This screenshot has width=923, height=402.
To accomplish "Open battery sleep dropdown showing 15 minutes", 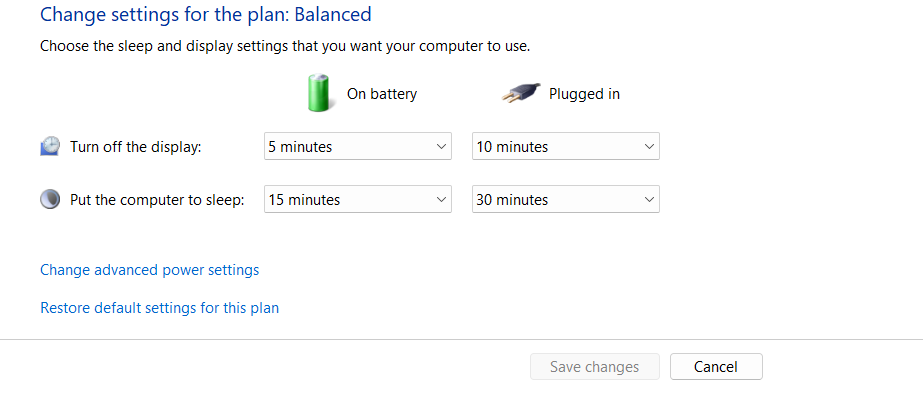I will pyautogui.click(x=357, y=200).
